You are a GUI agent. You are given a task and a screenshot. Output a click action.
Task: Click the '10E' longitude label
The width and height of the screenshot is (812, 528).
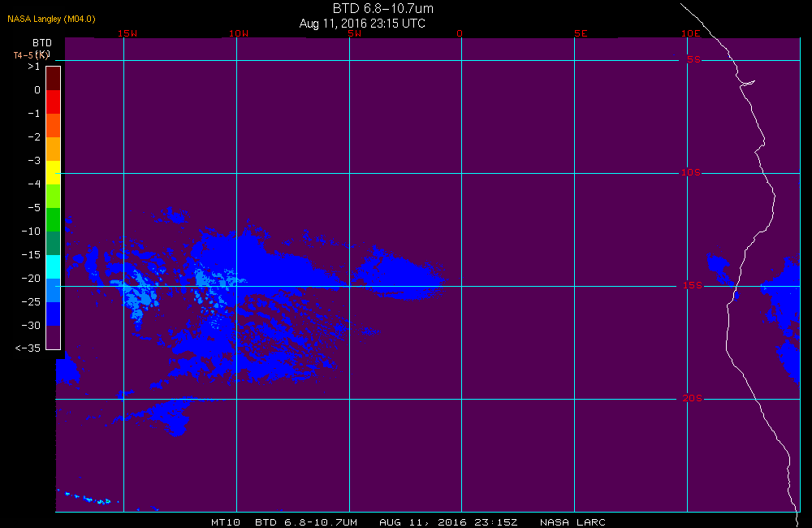click(x=691, y=33)
